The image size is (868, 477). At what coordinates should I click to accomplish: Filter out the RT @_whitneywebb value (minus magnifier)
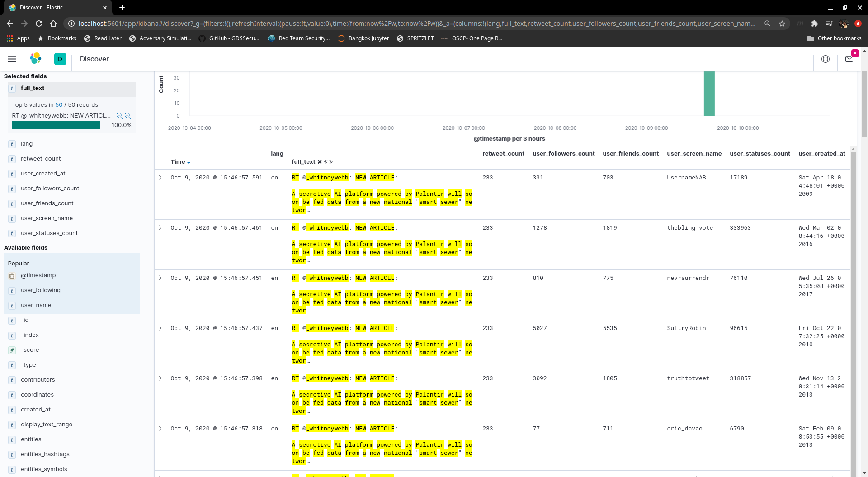tap(127, 116)
